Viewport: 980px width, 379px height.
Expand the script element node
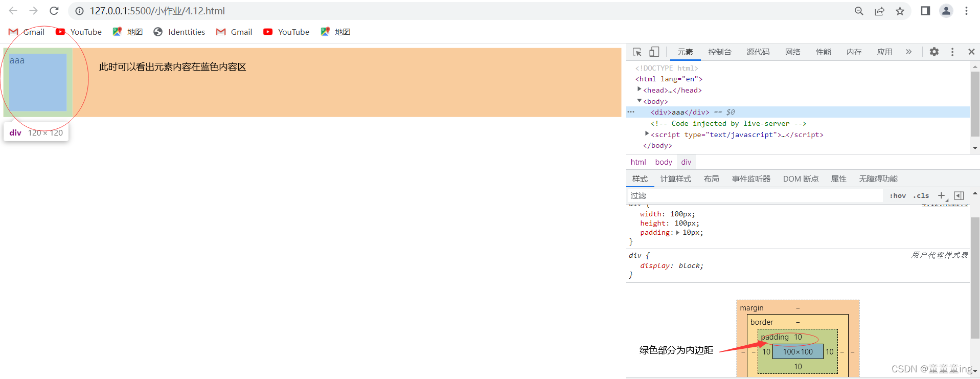tap(647, 134)
